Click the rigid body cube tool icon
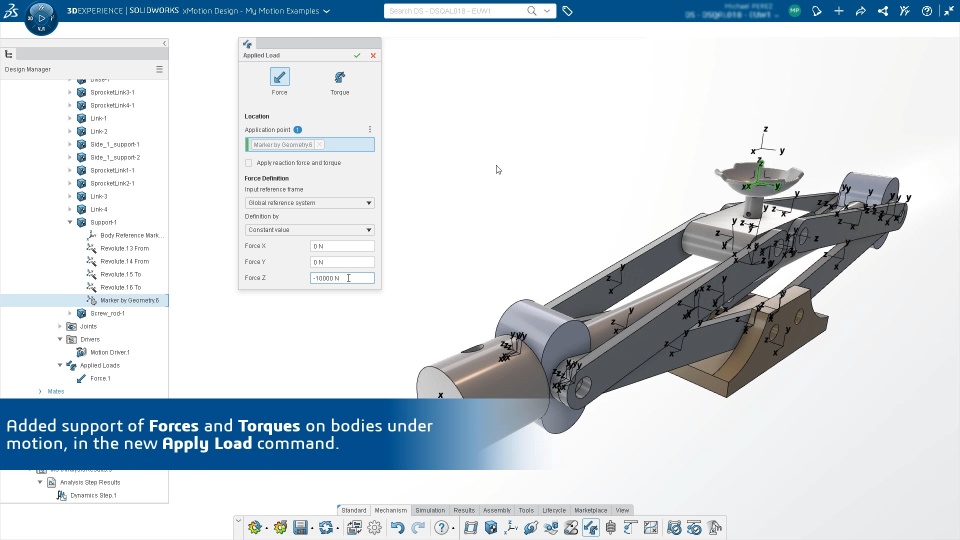960x540 pixels. [x=491, y=527]
